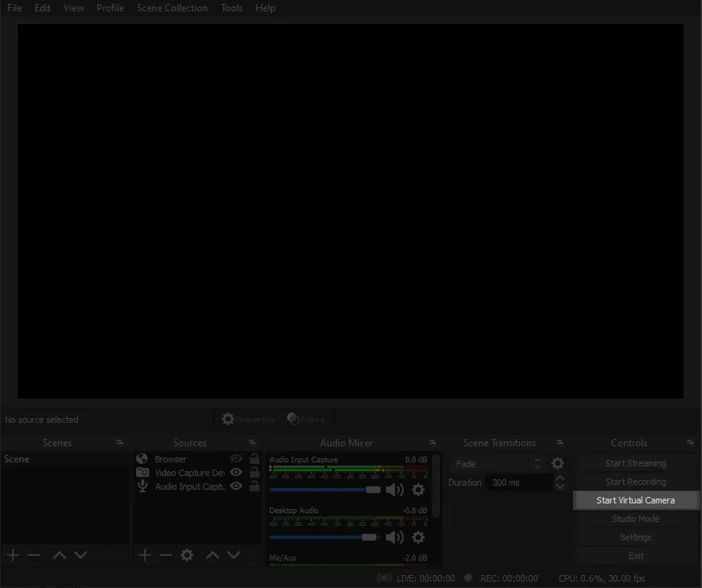
Task: Decrease transition duration with down arrow
Action: coord(559,487)
